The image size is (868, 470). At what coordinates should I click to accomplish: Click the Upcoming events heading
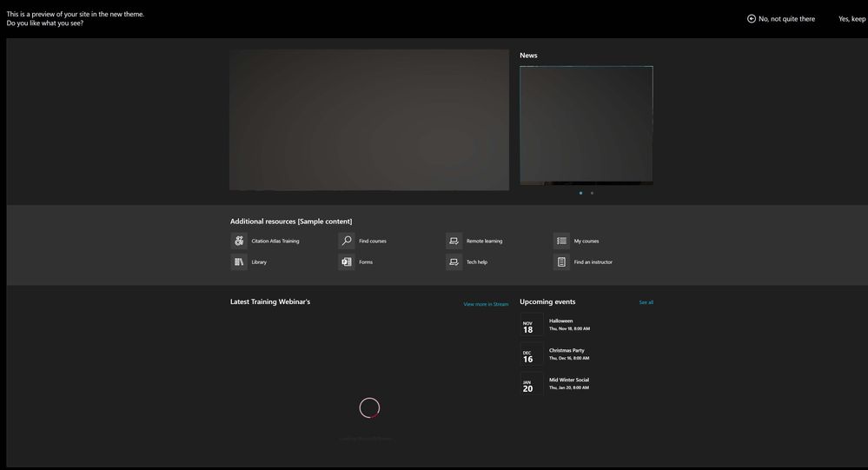[x=547, y=301]
